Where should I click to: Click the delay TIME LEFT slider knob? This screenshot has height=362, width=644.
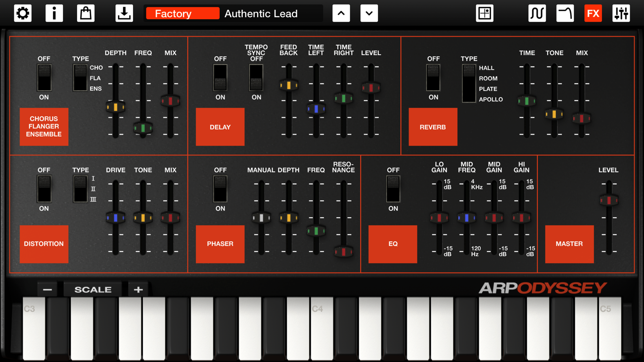(x=316, y=109)
